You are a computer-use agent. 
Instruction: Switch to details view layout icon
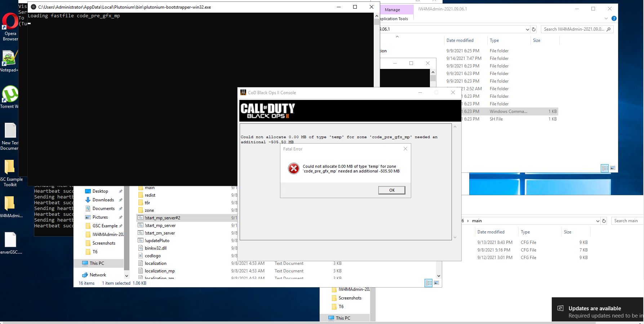605,168
